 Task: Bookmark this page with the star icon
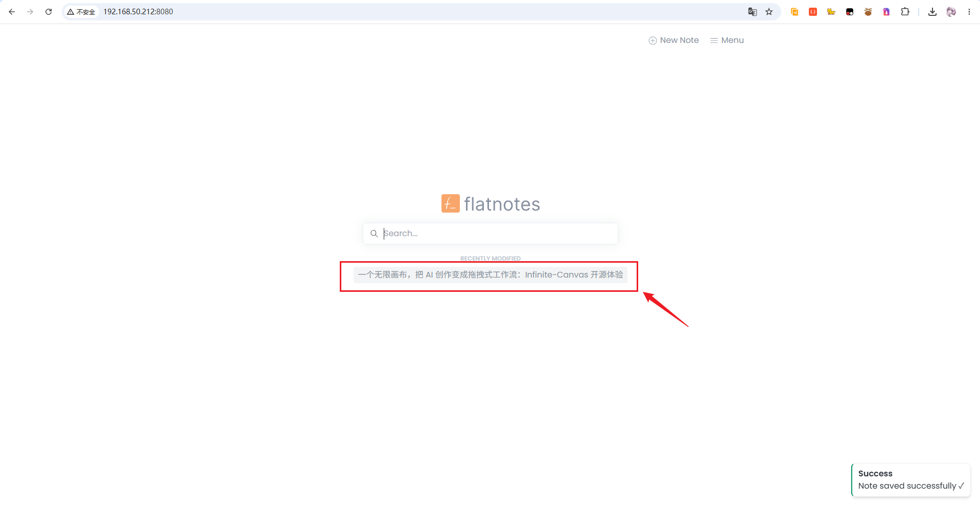tap(769, 12)
